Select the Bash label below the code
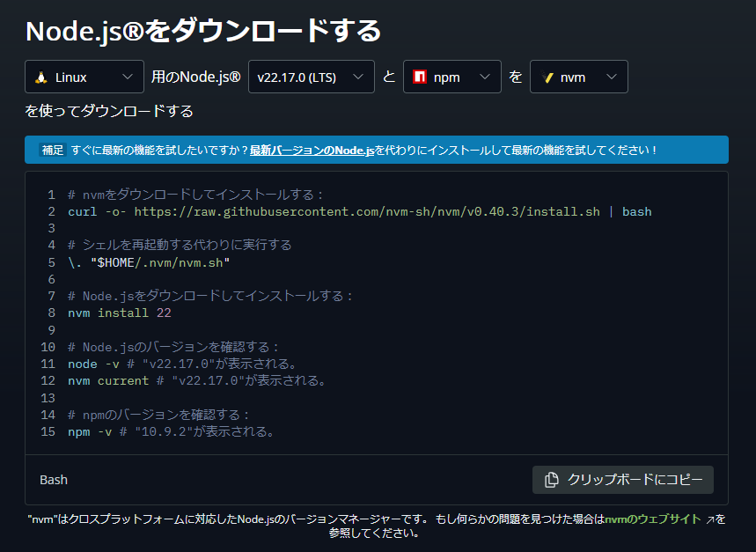Image resolution: width=756 pixels, height=552 pixels. [x=54, y=479]
